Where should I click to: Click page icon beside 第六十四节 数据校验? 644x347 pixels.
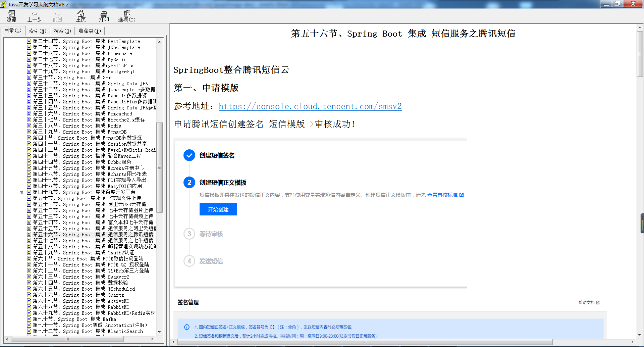click(x=29, y=283)
